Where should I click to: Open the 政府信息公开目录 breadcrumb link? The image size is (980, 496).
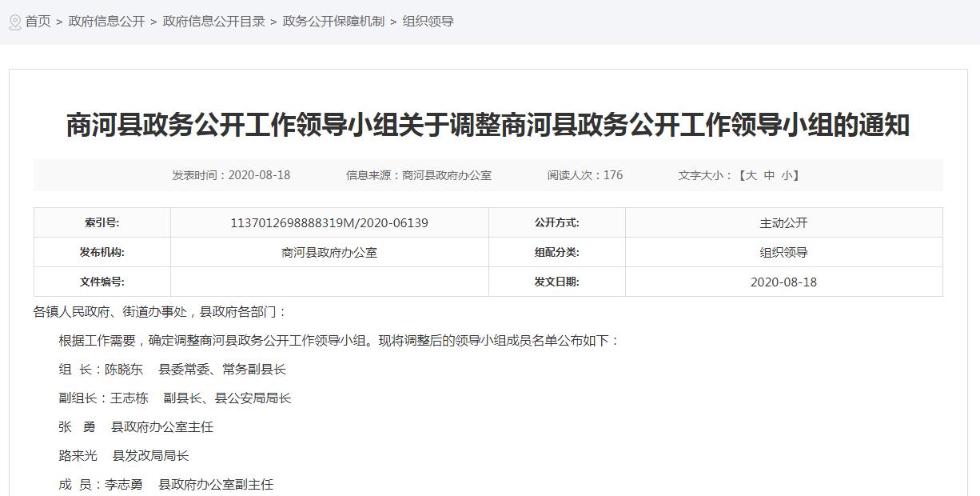(x=214, y=22)
